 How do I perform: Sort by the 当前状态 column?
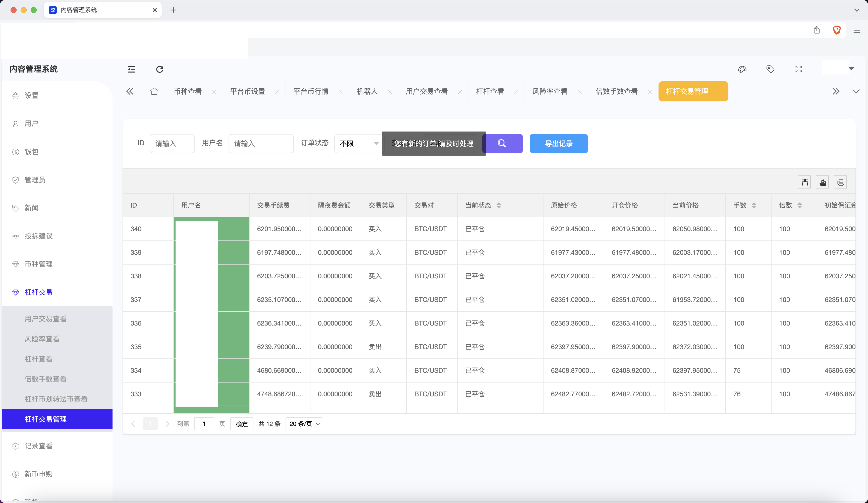click(x=498, y=205)
